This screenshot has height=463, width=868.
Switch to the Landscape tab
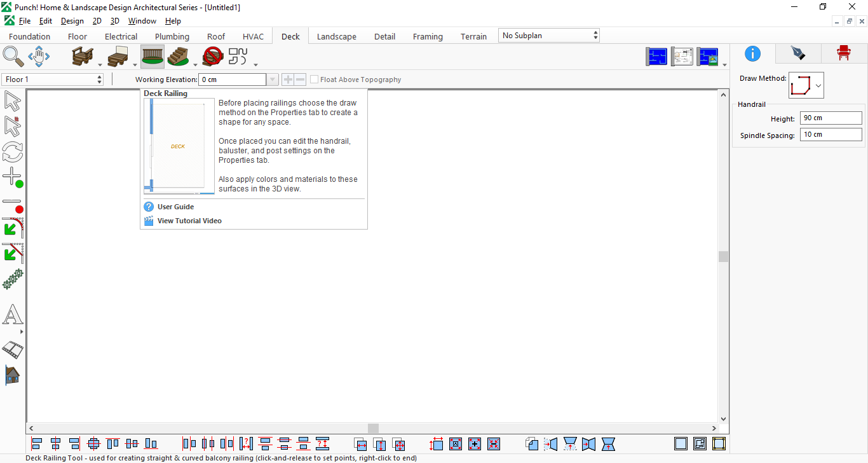337,36
